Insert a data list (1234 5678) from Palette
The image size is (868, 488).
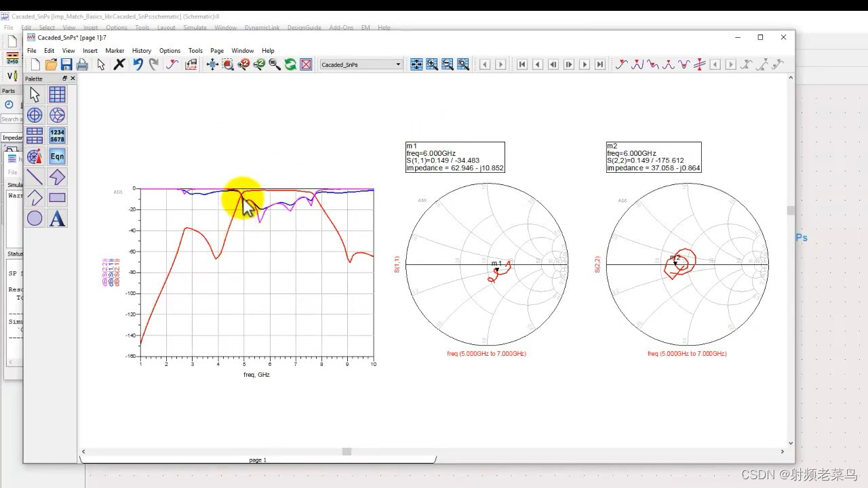pyautogui.click(x=57, y=136)
